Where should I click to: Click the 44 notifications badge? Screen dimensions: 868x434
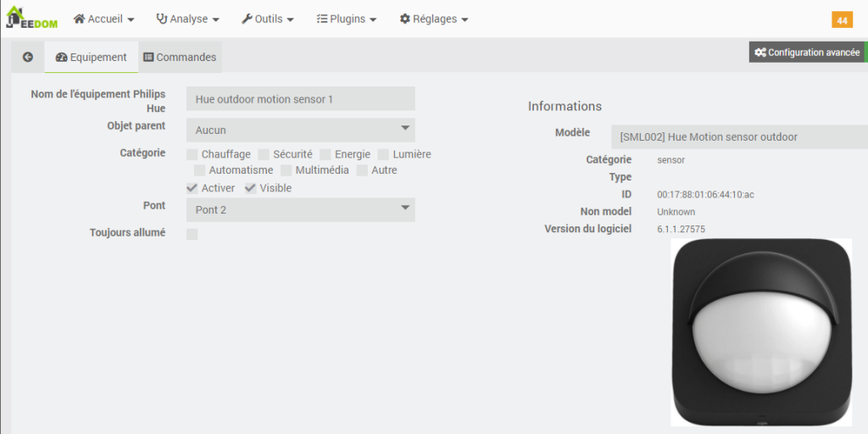click(x=842, y=20)
